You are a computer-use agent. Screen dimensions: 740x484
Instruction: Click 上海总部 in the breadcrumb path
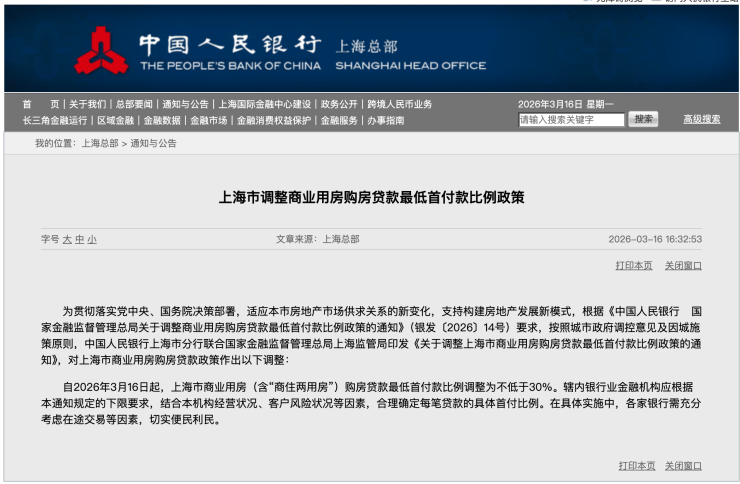click(99, 143)
